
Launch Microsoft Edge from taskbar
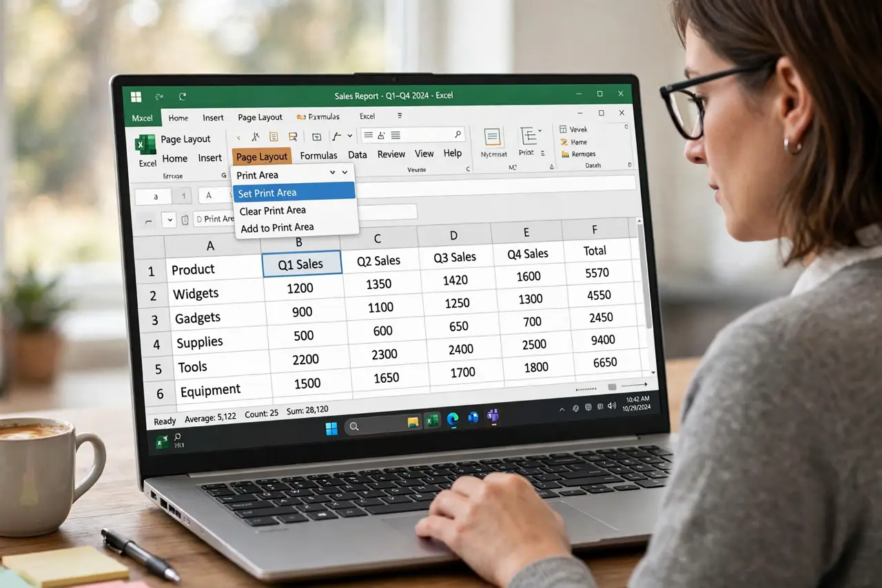pyautogui.click(x=453, y=418)
